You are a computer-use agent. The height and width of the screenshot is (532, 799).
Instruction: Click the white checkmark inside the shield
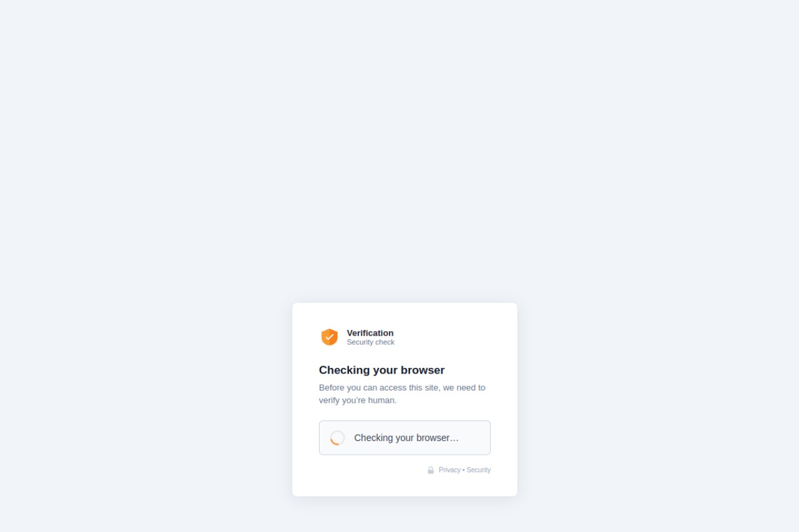click(x=330, y=337)
